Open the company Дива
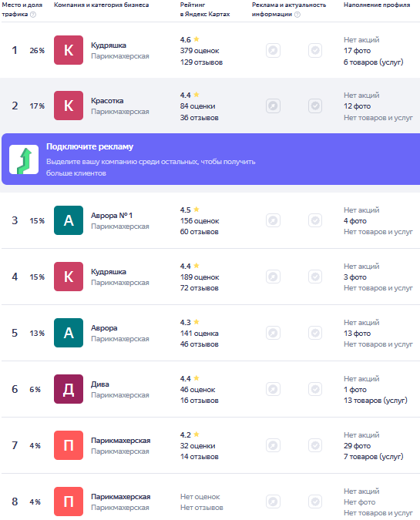The width and height of the screenshot is (420, 520). point(100,384)
